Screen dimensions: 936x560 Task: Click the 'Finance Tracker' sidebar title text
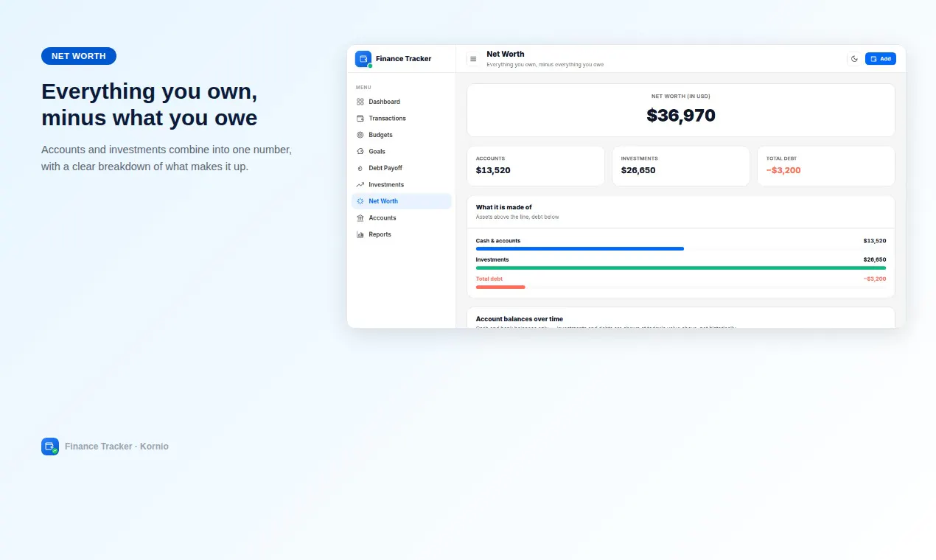pyautogui.click(x=404, y=59)
